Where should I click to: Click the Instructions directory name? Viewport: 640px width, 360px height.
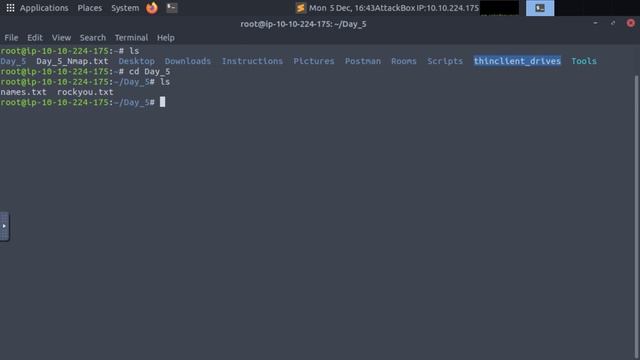[252, 61]
